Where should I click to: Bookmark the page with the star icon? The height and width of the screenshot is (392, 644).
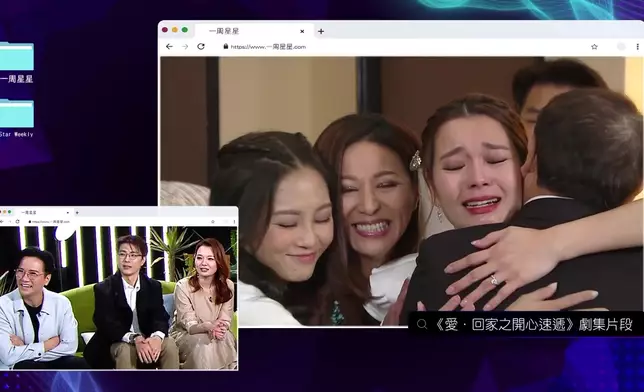click(x=594, y=47)
